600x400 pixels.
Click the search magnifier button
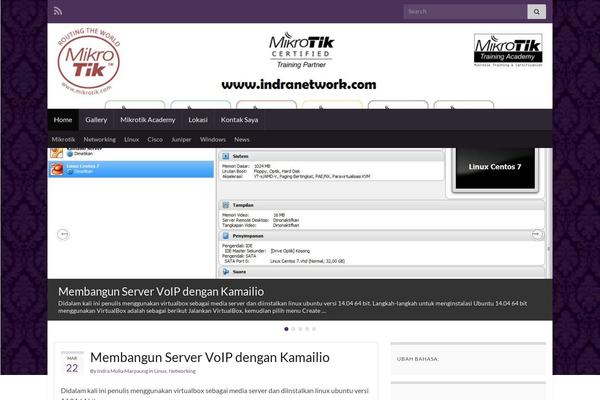pos(536,11)
